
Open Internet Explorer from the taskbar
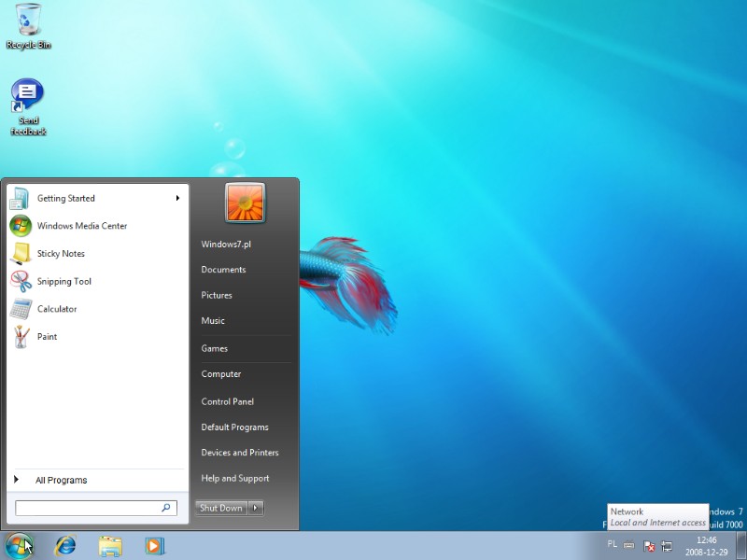pos(64,546)
